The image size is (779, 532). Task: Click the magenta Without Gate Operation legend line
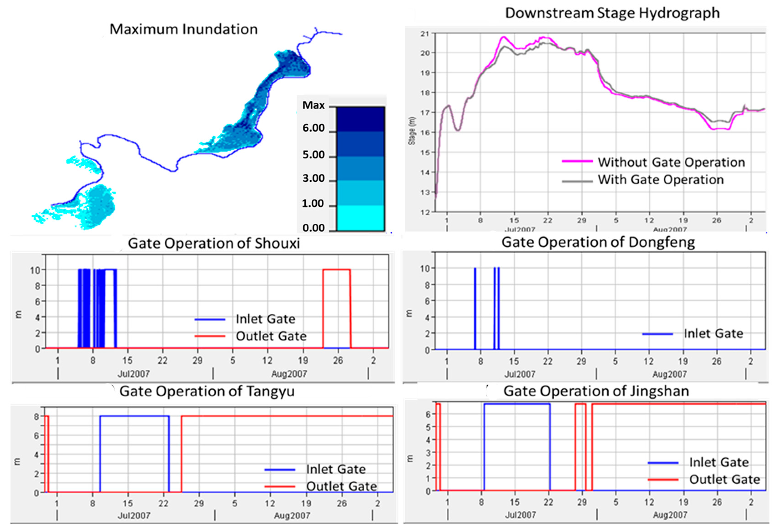[x=577, y=161]
